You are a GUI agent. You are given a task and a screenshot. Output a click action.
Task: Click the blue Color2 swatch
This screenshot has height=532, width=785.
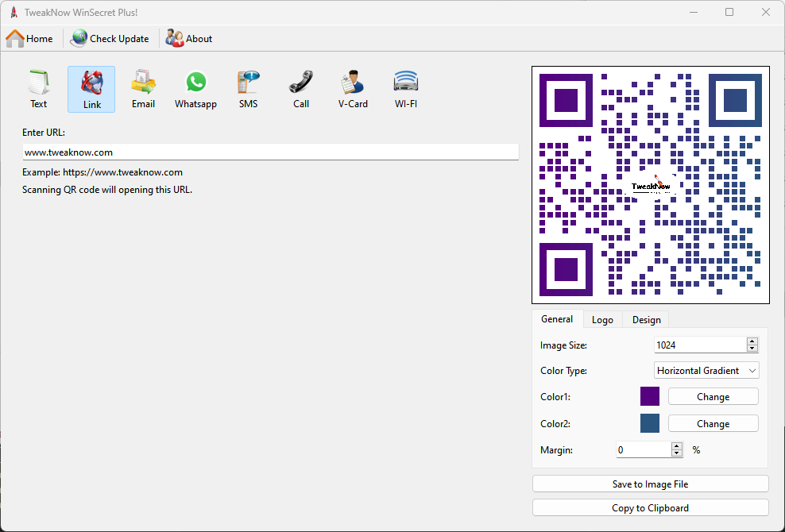650,423
